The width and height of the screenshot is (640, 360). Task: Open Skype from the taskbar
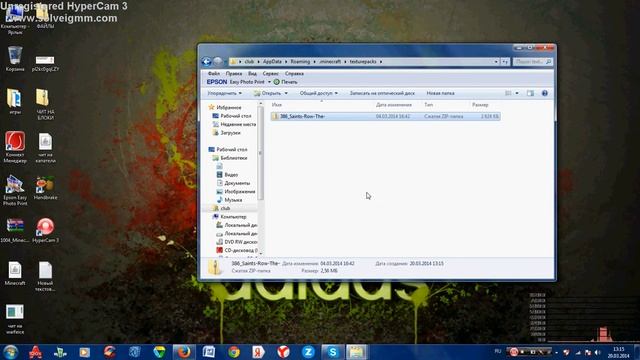point(332,352)
